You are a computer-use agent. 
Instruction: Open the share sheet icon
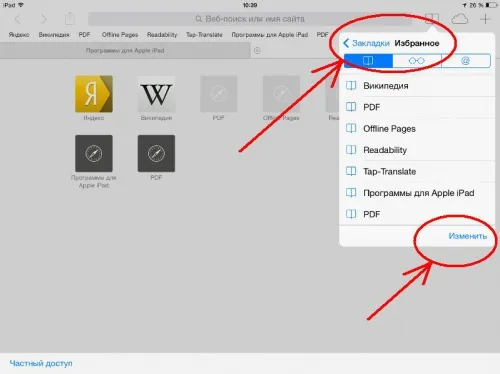click(x=70, y=19)
